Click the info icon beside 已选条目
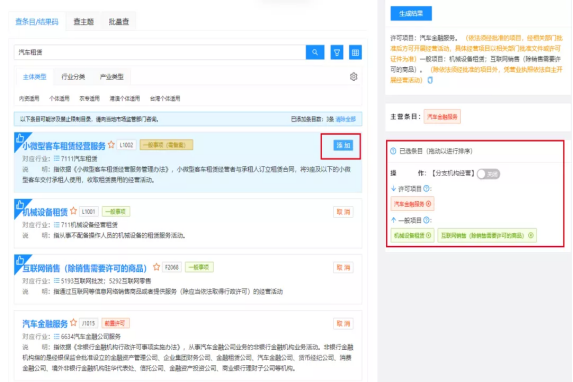573x382 pixels. pyautogui.click(x=393, y=151)
